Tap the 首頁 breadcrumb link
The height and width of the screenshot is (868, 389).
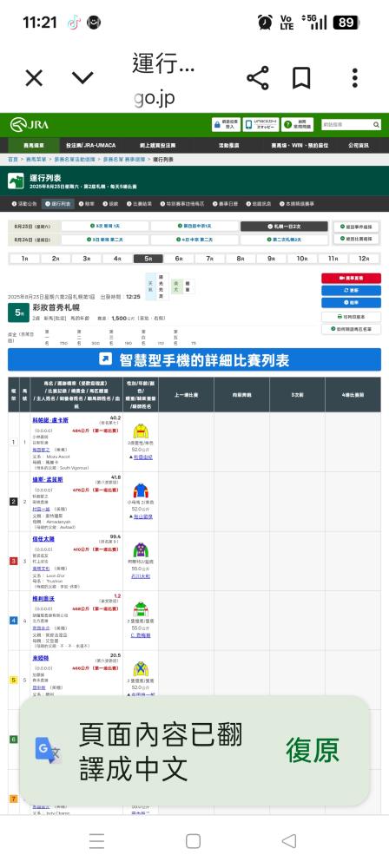tap(13, 160)
